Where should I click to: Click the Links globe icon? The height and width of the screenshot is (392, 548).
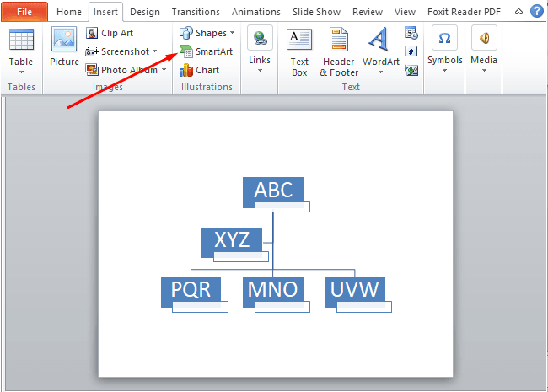click(x=260, y=39)
